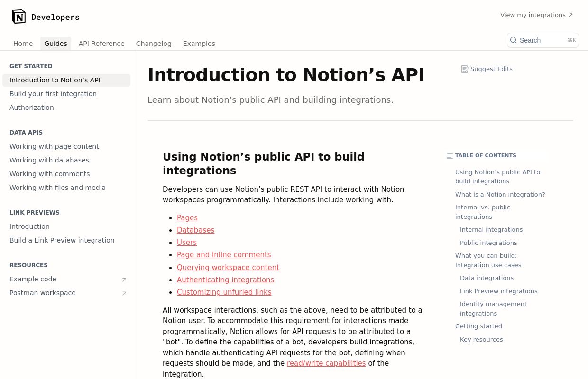The image size is (588, 379).
Task: Open the API Reference tab
Action: (x=101, y=44)
